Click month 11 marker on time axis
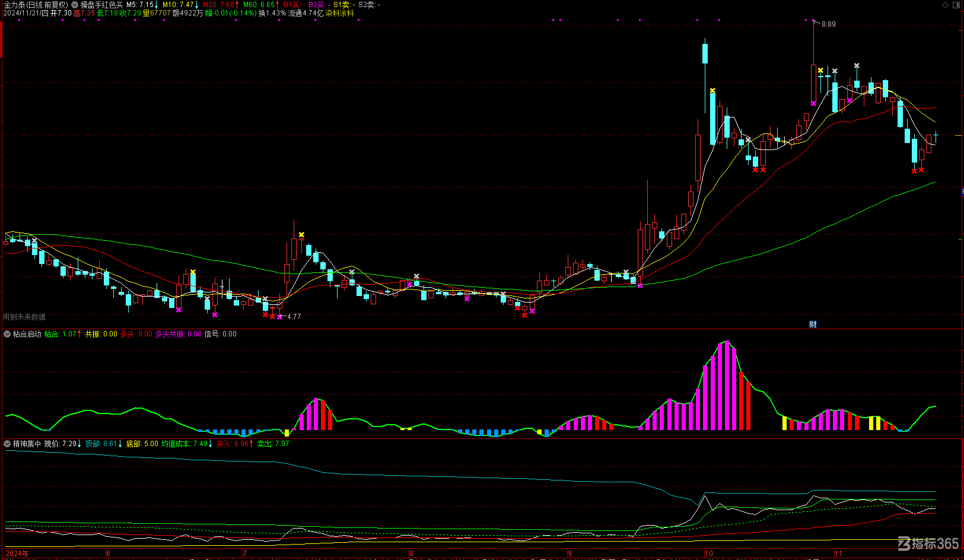Screen dimensions: 964x560 point(838,553)
